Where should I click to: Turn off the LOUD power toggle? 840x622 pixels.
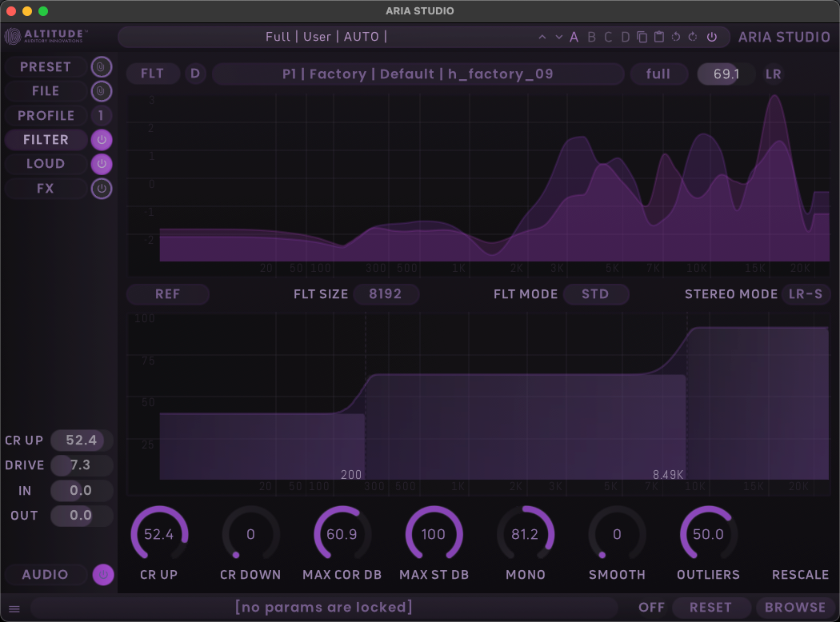pyautogui.click(x=102, y=164)
